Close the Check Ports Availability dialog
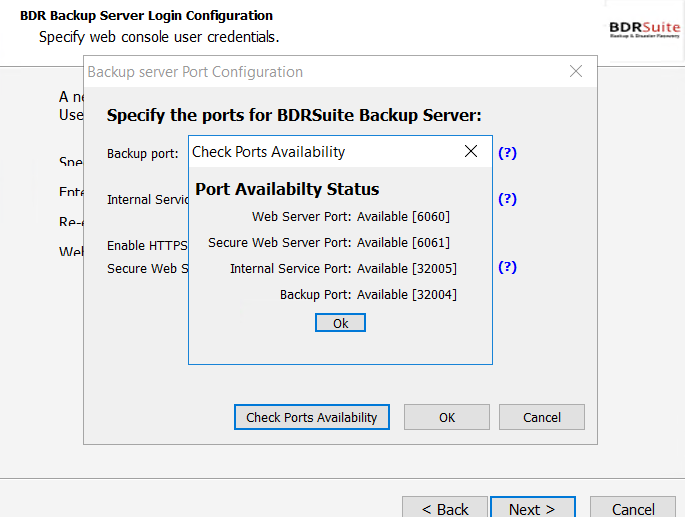The image size is (685, 517). coord(471,151)
